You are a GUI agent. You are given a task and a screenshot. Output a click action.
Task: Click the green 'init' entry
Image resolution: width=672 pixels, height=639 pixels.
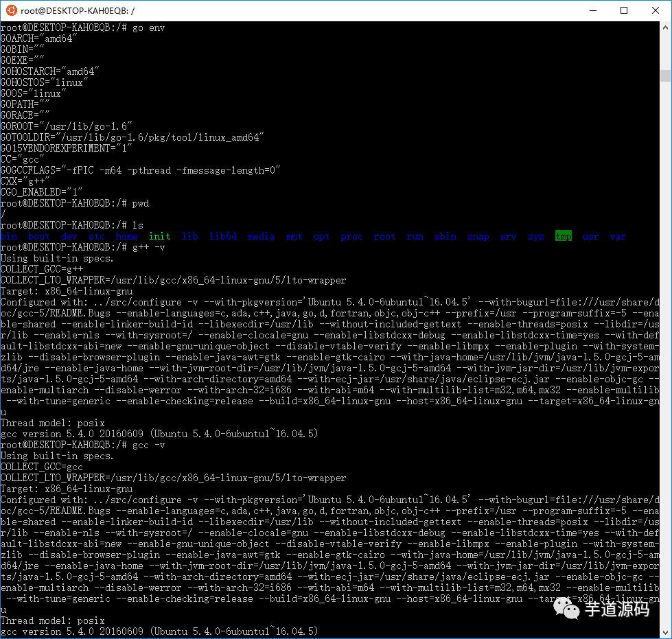(159, 237)
